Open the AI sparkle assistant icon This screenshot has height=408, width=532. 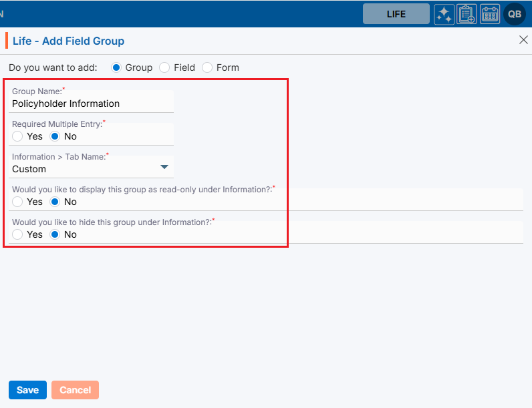444,14
